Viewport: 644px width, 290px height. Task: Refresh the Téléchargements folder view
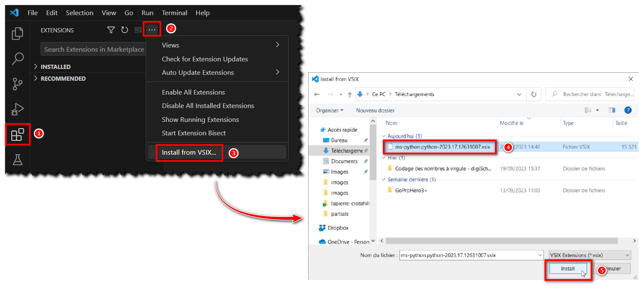click(534, 94)
